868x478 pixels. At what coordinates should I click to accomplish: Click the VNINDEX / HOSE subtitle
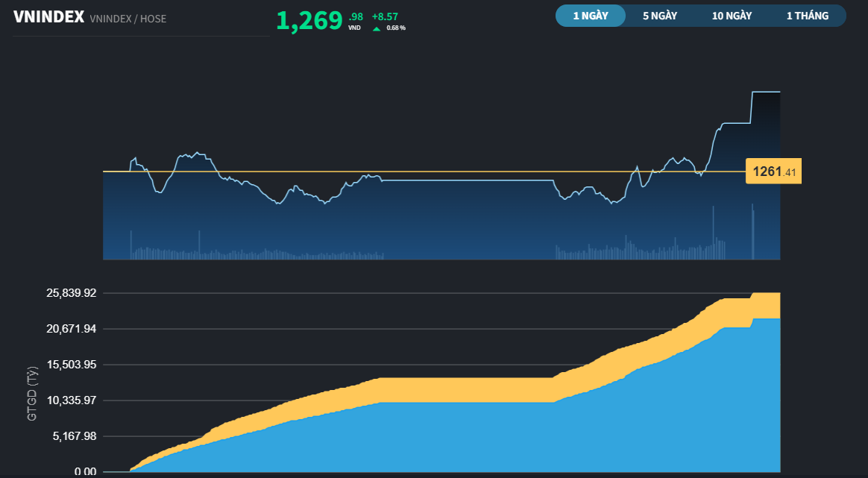pyautogui.click(x=128, y=19)
